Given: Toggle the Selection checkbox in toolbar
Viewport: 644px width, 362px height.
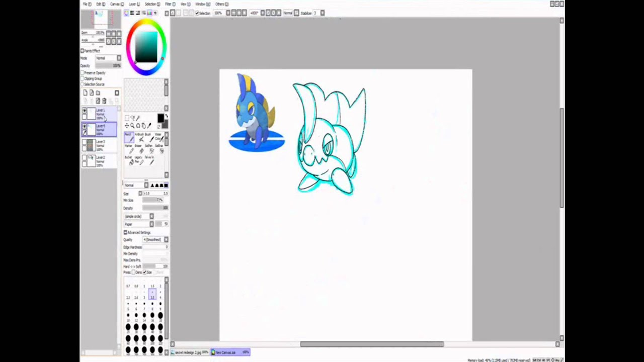Looking at the screenshot, I should 197,13.
